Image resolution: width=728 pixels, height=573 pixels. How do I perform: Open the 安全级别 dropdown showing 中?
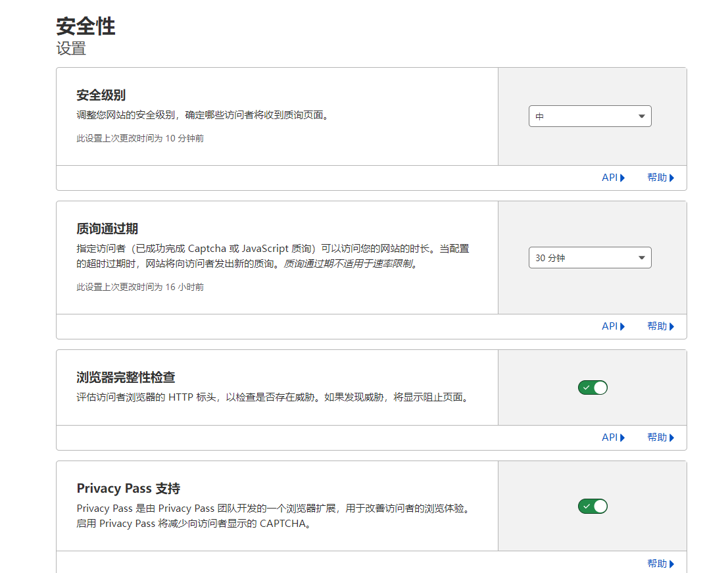[x=589, y=116]
